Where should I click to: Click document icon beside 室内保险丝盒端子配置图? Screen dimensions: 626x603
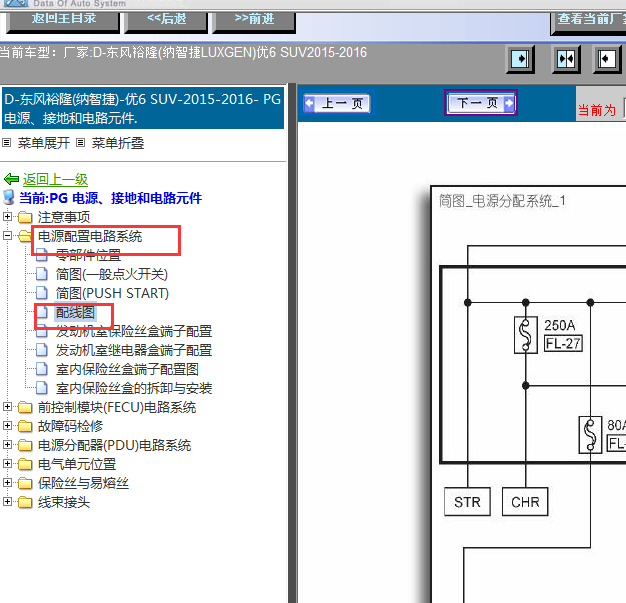pyautogui.click(x=42, y=369)
